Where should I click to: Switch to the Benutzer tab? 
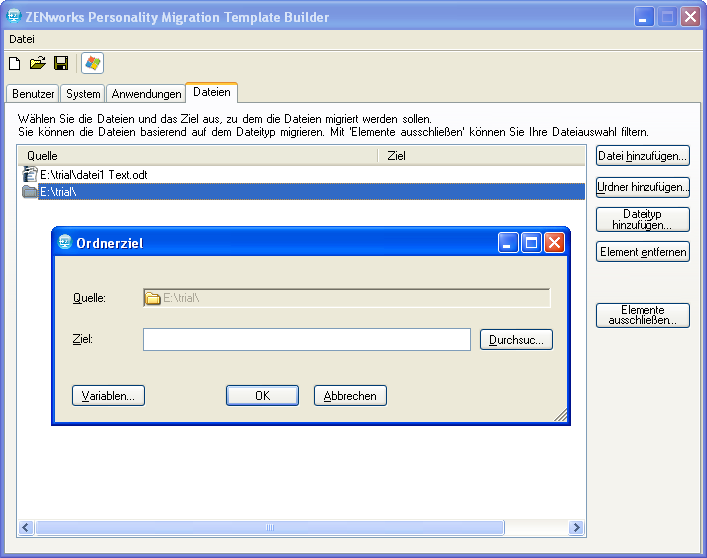(x=33, y=94)
